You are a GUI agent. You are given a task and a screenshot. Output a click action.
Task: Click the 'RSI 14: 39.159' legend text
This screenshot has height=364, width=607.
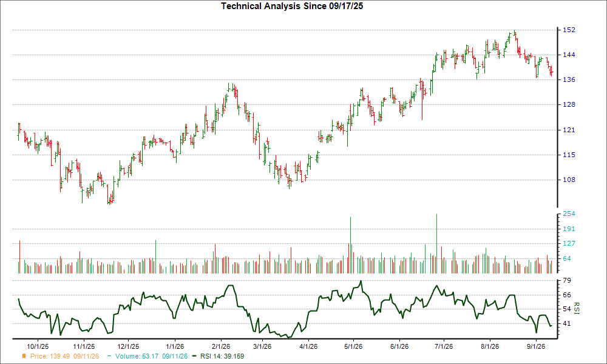tap(222, 356)
